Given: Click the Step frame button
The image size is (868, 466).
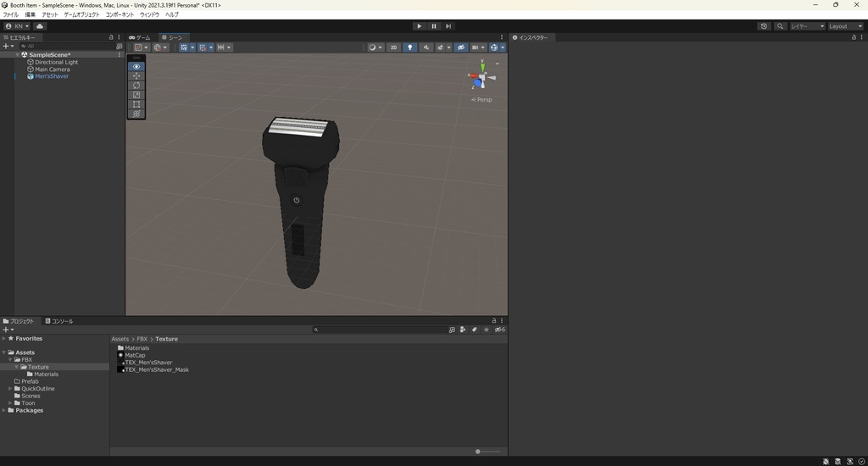Looking at the screenshot, I should click(448, 26).
